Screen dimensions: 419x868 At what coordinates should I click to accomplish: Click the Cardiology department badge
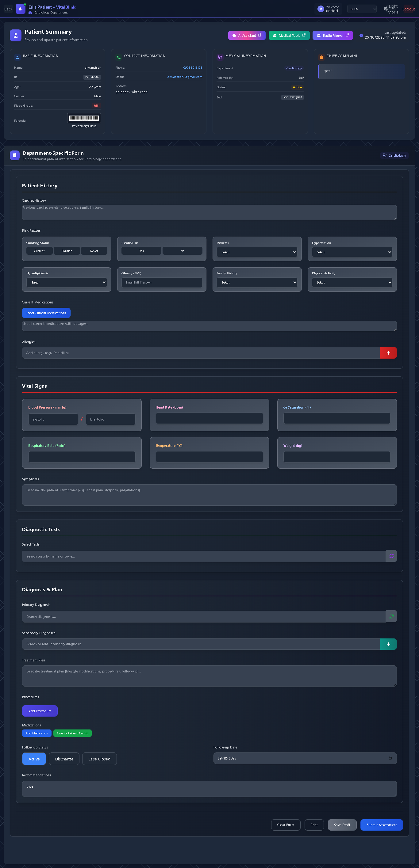pos(394,155)
